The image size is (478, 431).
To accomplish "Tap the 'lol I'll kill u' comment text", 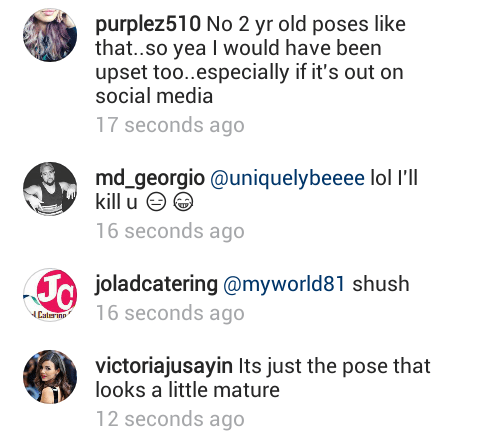I will [256, 190].
